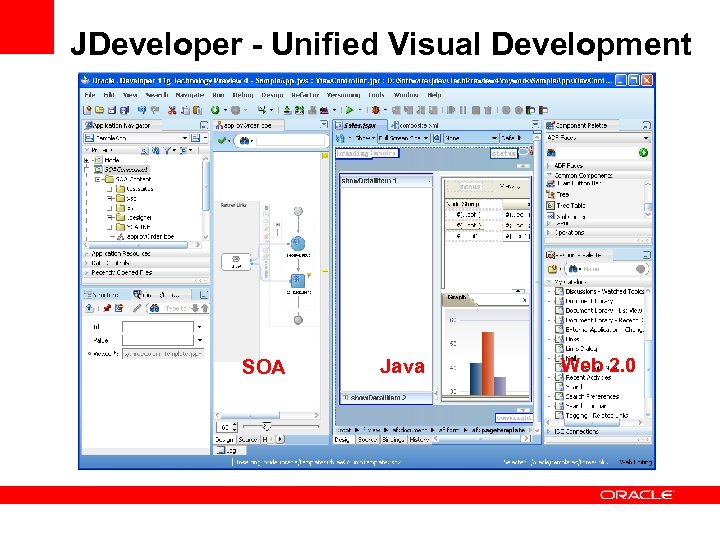Viewport: 720px width, 540px height.
Task: Click the red Debug bug icon
Action: click(376, 110)
